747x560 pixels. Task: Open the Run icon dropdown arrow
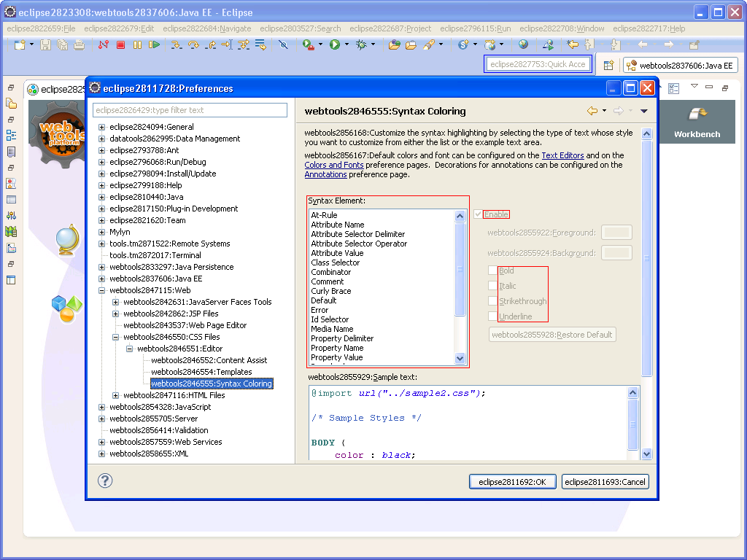[x=347, y=44]
